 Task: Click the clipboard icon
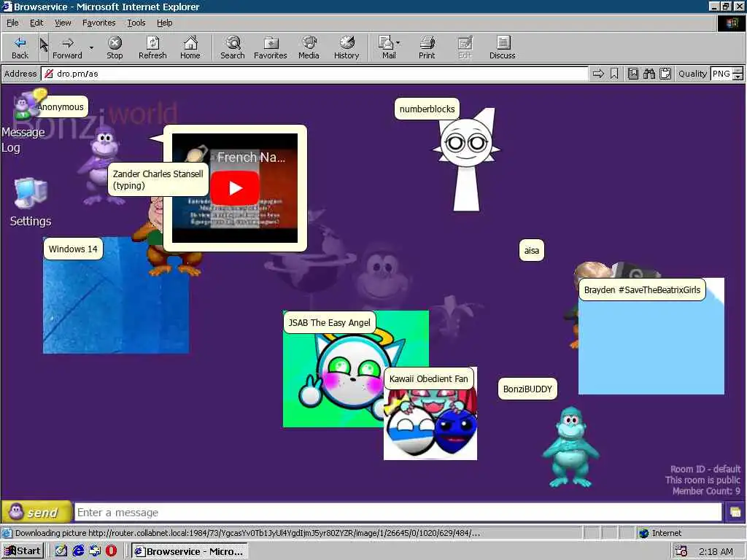(x=665, y=74)
